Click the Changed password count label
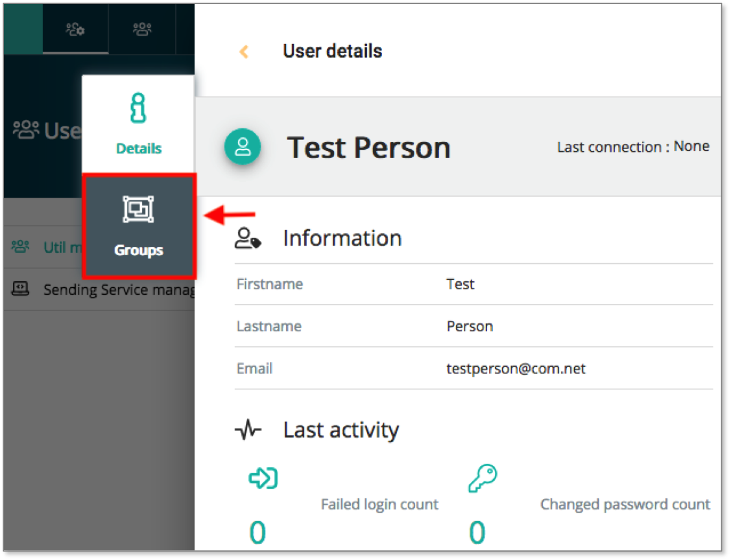This screenshot has width=731, height=560. tap(625, 504)
